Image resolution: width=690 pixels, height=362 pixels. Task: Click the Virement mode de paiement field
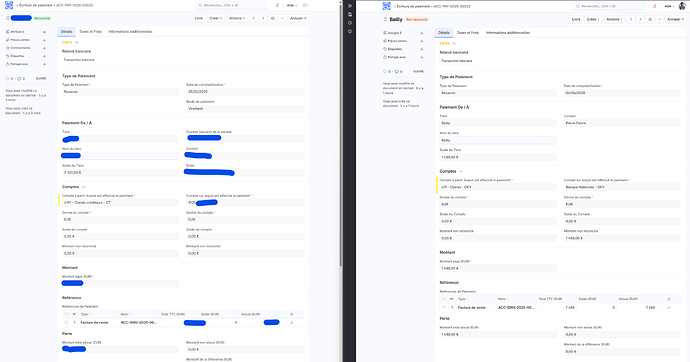pyautogui.click(x=245, y=109)
